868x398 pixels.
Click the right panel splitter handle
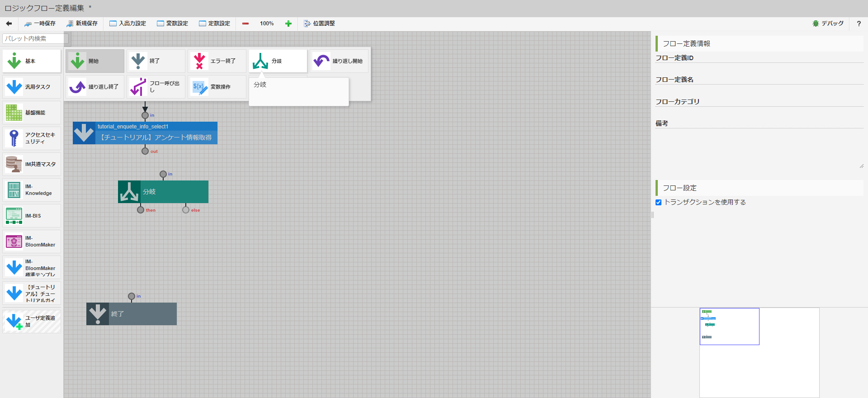pyautogui.click(x=652, y=215)
